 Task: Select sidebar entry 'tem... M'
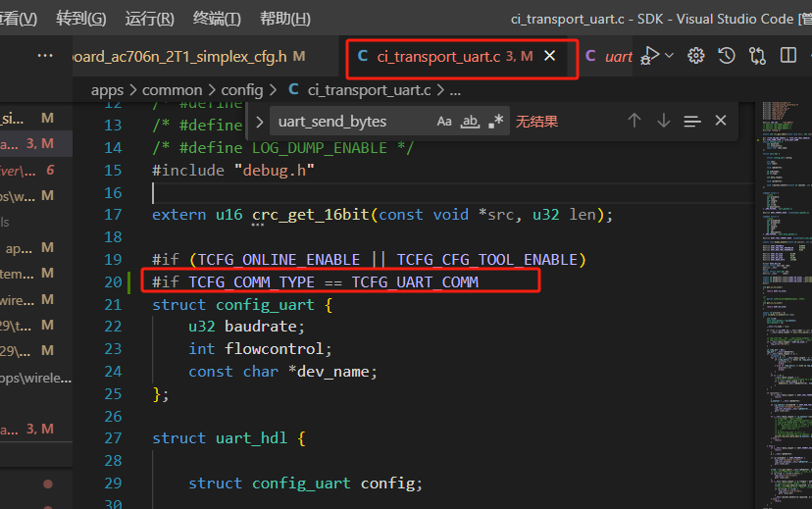36,274
